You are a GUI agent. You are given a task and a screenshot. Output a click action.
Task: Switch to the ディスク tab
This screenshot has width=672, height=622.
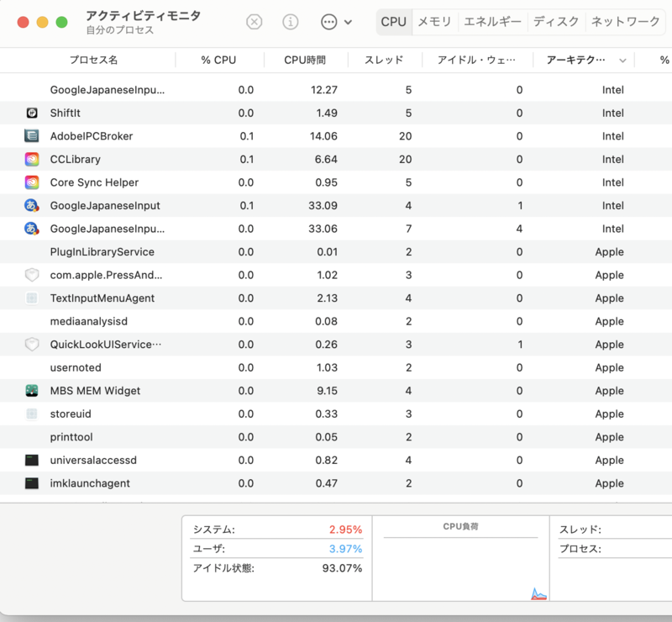pos(556,22)
